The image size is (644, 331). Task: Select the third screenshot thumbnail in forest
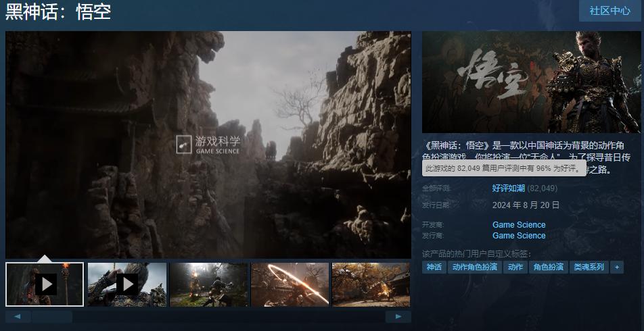pos(208,284)
